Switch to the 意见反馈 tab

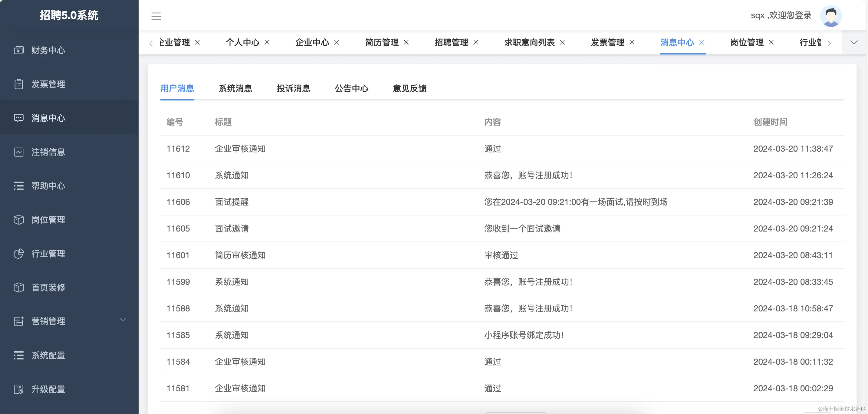pyautogui.click(x=409, y=88)
